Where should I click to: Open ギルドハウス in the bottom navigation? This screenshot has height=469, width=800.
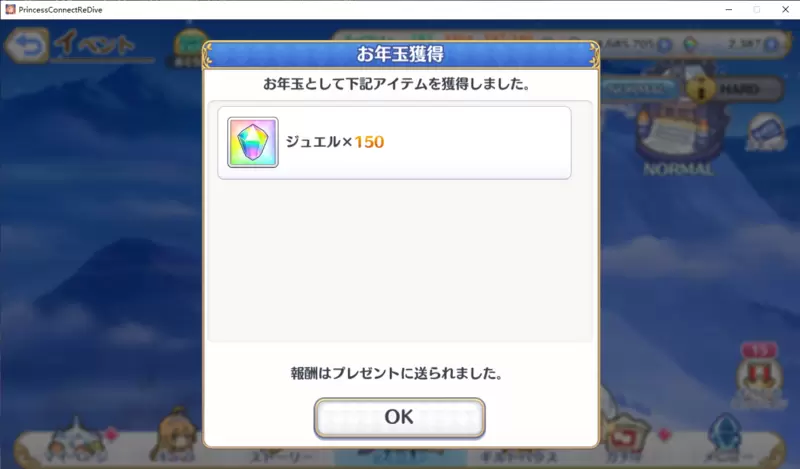point(518,456)
